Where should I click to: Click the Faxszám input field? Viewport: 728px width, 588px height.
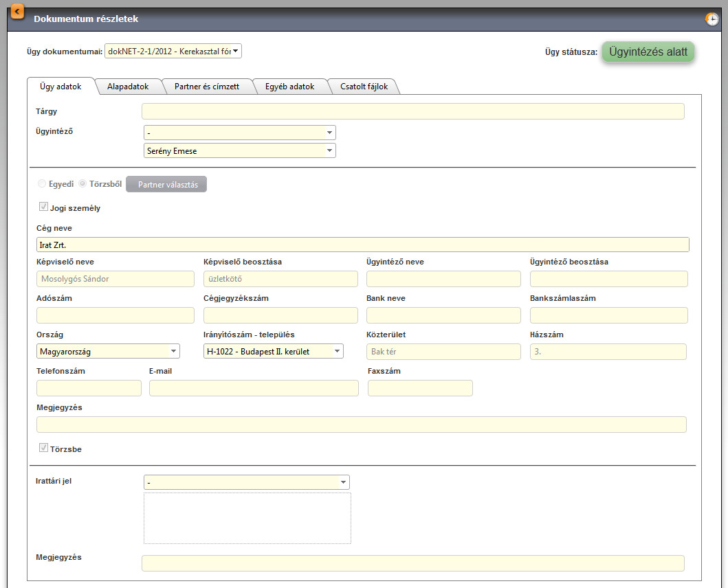pos(420,388)
